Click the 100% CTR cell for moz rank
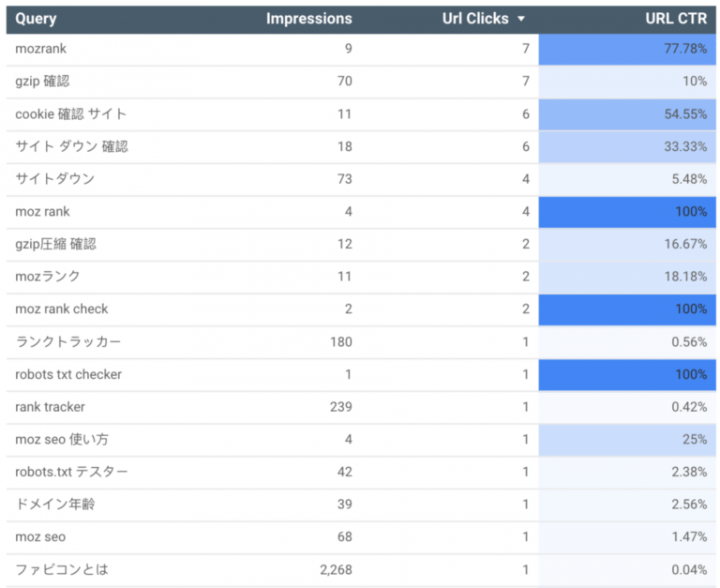This screenshot has height=588, width=720. (627, 212)
